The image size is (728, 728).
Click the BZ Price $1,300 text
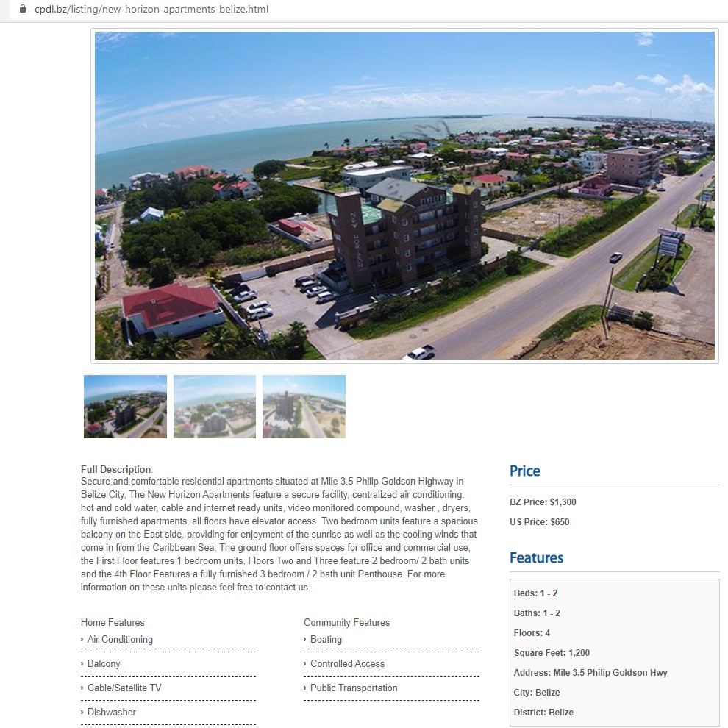[x=543, y=502]
